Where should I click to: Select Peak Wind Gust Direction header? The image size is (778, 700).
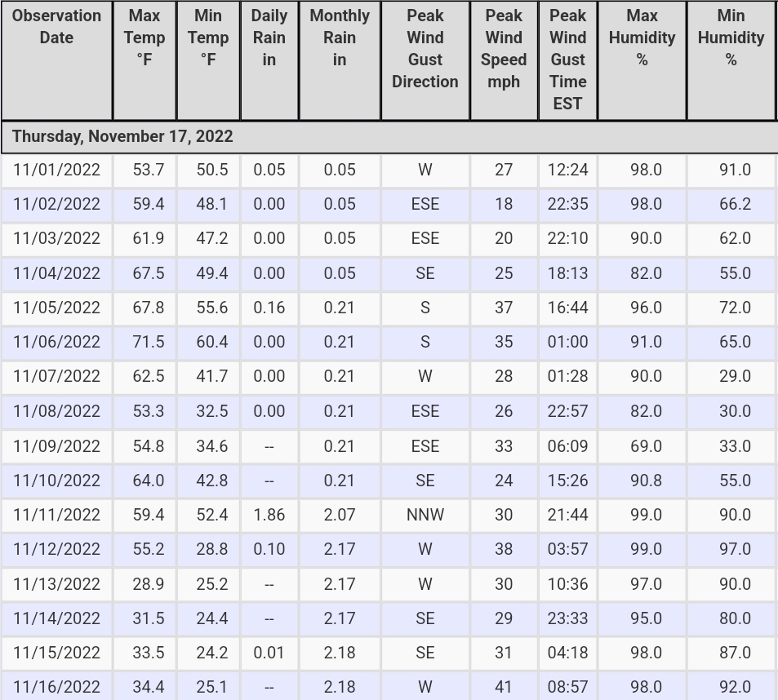(425, 60)
